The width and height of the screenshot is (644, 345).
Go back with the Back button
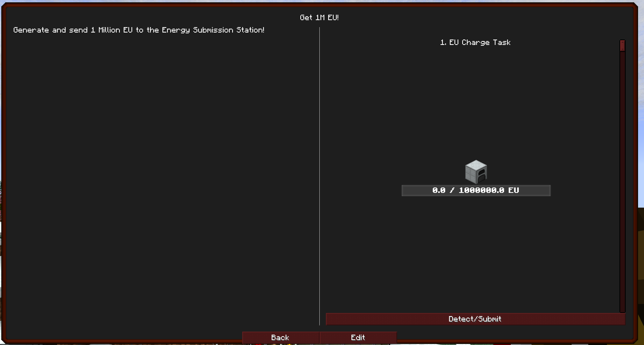click(x=280, y=338)
